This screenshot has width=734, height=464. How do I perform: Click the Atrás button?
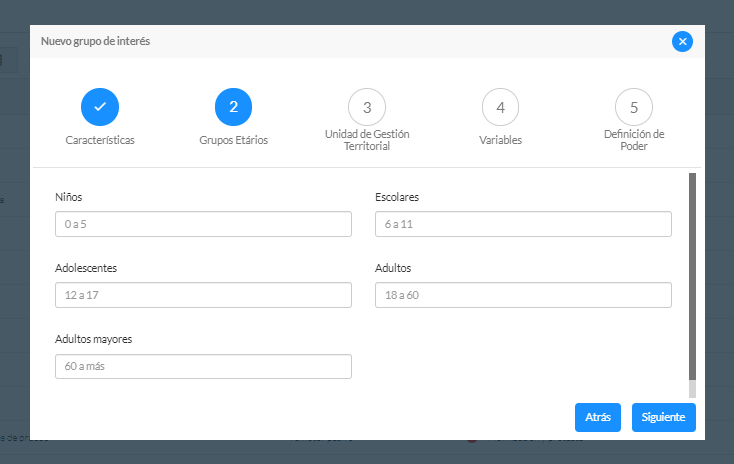coord(598,417)
